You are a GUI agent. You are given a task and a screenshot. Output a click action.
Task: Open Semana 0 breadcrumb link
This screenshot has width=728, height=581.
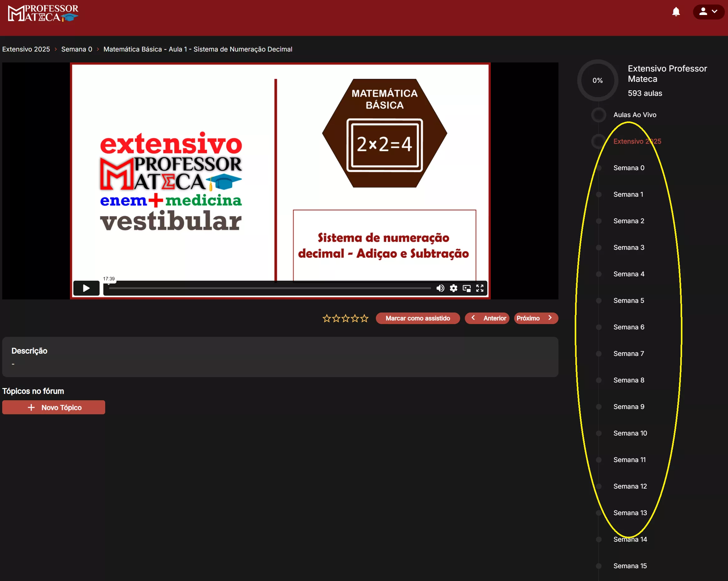[77, 49]
